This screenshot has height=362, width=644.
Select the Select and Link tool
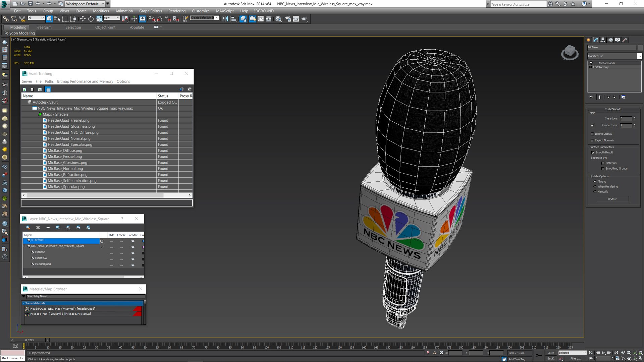point(6,19)
